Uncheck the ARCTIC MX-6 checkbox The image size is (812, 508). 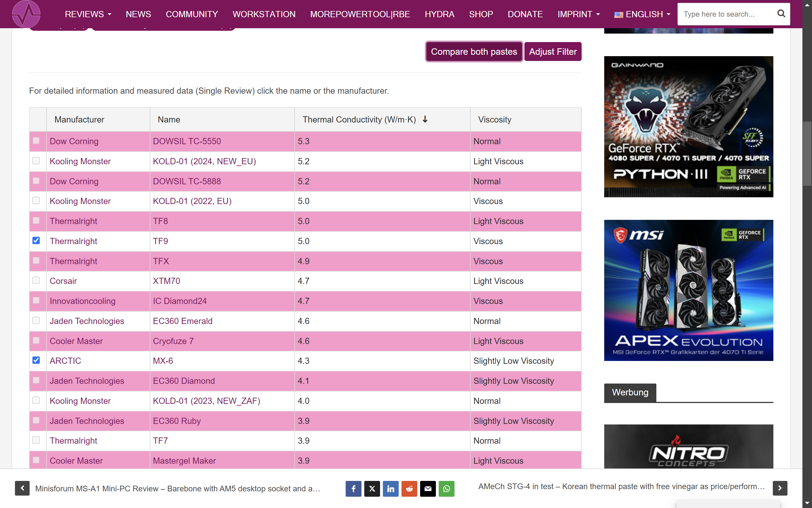click(x=36, y=360)
